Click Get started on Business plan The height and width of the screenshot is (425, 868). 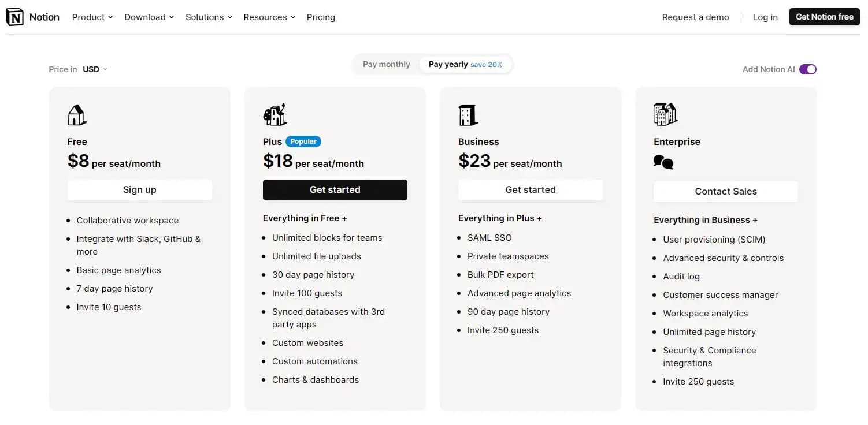(531, 190)
